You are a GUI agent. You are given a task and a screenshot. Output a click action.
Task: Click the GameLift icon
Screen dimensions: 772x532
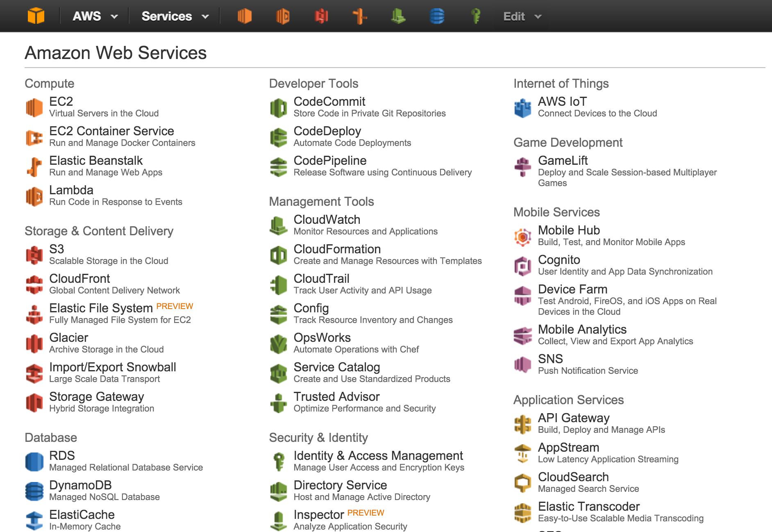(x=523, y=166)
